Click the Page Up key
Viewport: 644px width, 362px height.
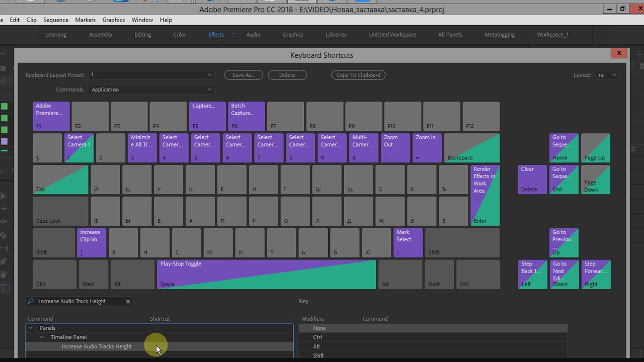tap(596, 148)
